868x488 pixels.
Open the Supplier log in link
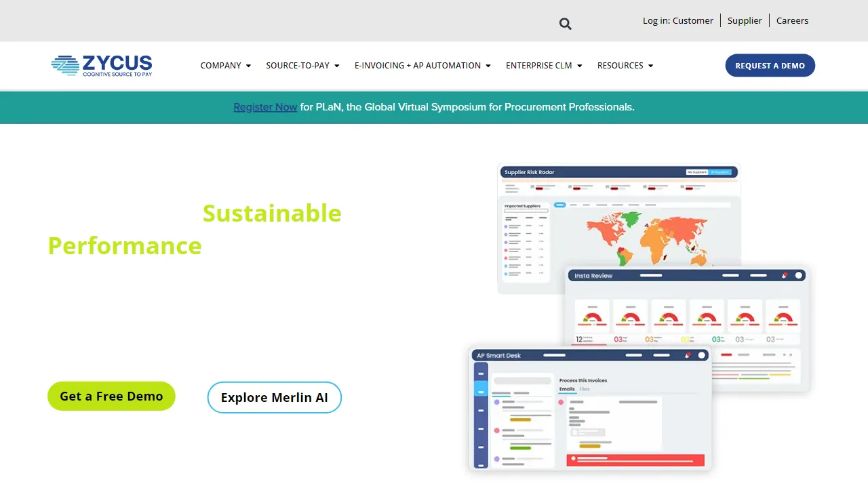coord(745,20)
